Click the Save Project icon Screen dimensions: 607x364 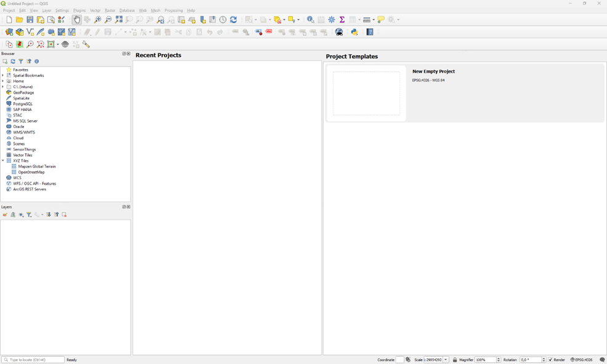[30, 20]
